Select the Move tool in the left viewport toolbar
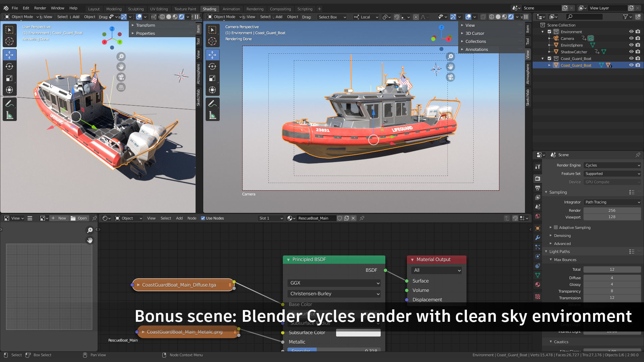 pyautogui.click(x=9, y=55)
